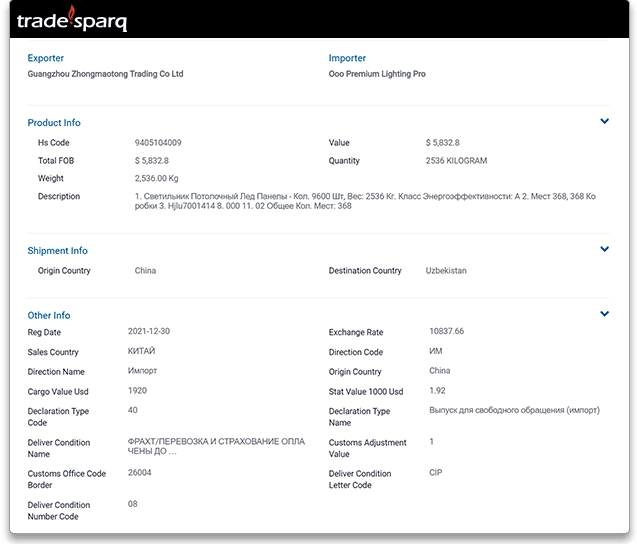This screenshot has width=637, height=544.
Task: Click the Direction Name value Импорт
Action: 142,371
